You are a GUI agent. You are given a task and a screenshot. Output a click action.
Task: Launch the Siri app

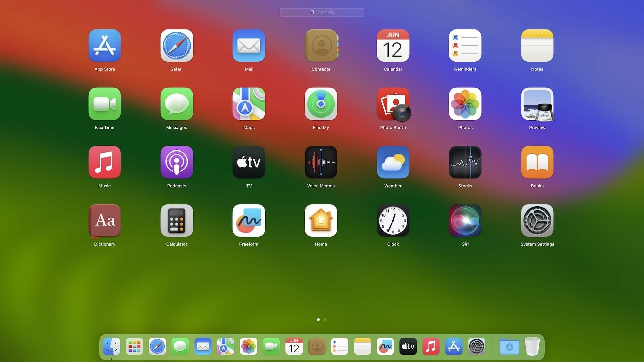465,221
